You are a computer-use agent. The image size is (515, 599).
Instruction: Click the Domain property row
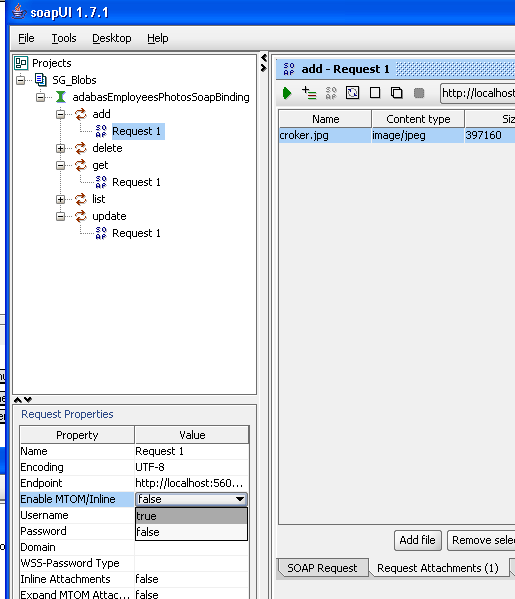pyautogui.click(x=134, y=547)
